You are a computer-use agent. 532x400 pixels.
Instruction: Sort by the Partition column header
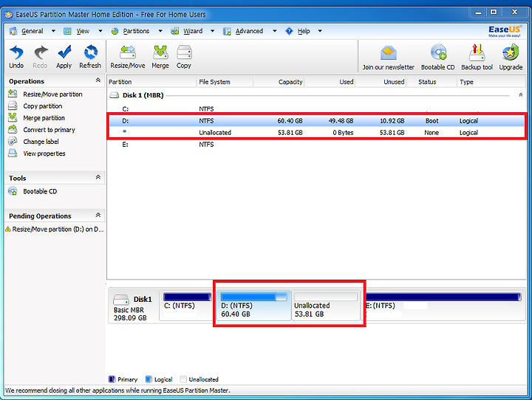151,82
